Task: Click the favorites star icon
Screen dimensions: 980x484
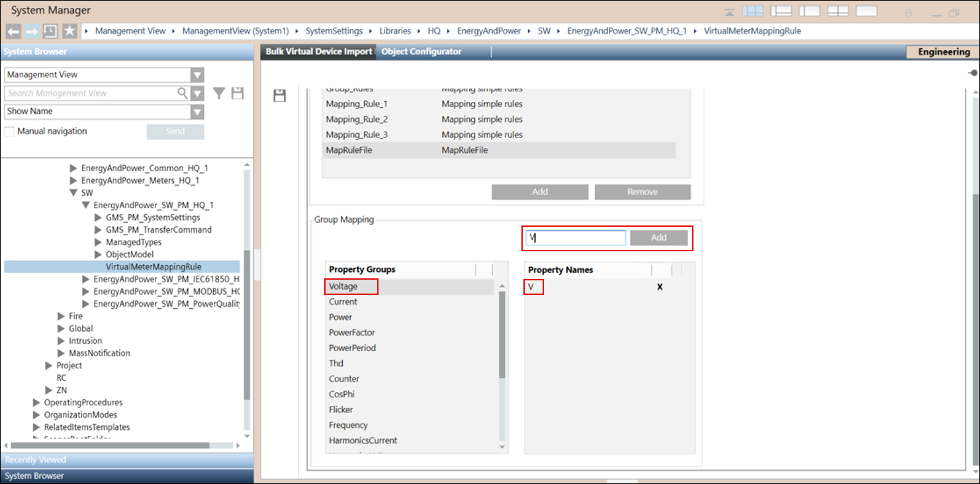Action: (x=69, y=31)
